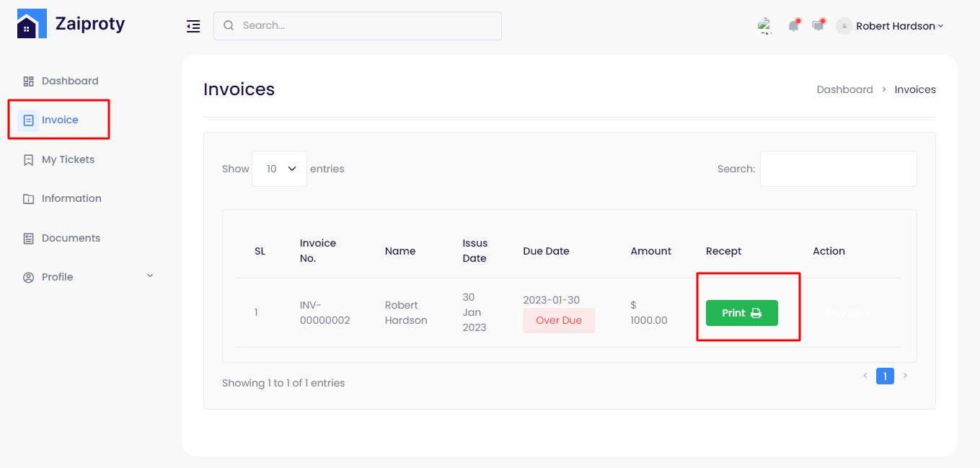Click the Dashboard breadcrumb link
This screenshot has height=468, width=980.
pyautogui.click(x=844, y=89)
